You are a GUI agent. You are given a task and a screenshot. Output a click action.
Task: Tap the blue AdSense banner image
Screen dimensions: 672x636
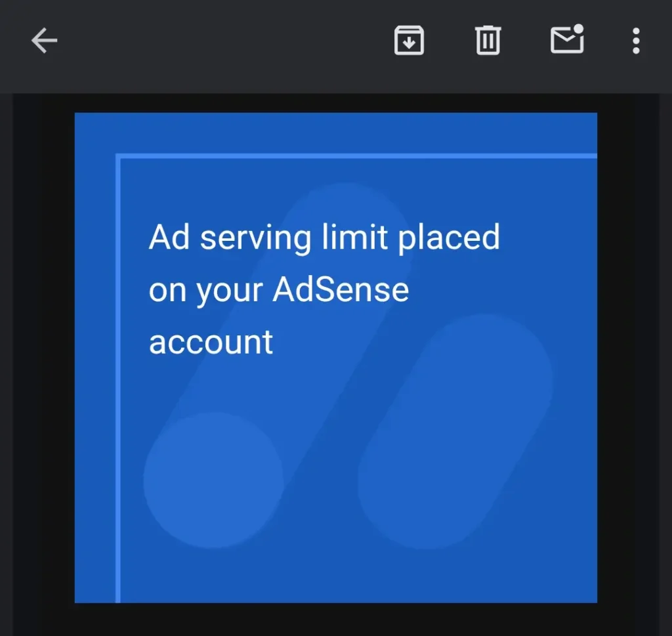pyautogui.click(x=335, y=358)
